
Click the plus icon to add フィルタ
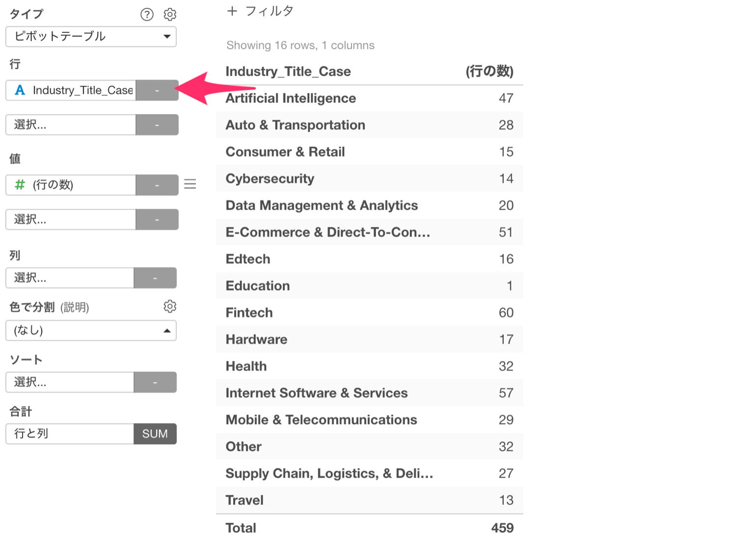point(232,11)
